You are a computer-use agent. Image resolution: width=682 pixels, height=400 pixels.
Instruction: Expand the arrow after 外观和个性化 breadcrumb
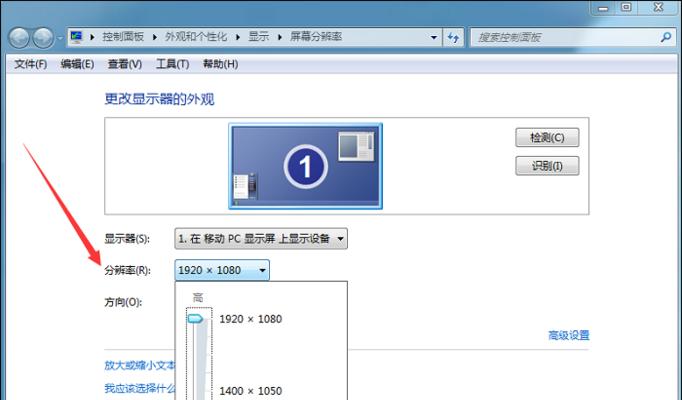pos(237,37)
